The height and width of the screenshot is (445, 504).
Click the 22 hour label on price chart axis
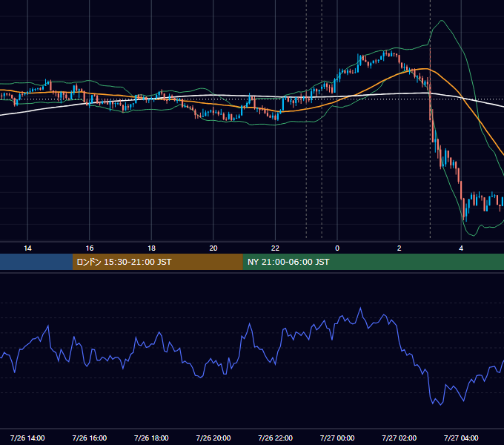click(x=275, y=248)
